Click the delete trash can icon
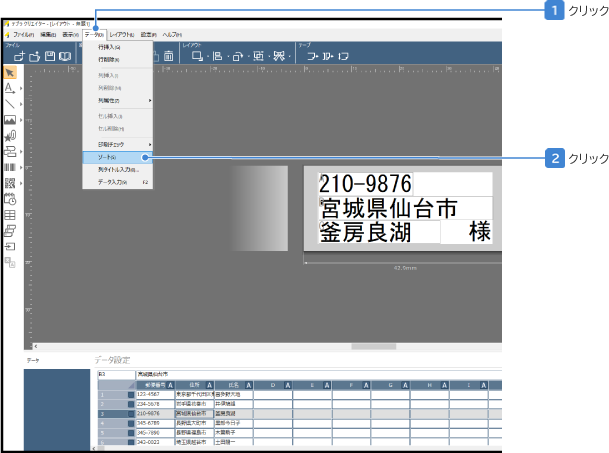This screenshot has height=453, width=609. [169, 56]
